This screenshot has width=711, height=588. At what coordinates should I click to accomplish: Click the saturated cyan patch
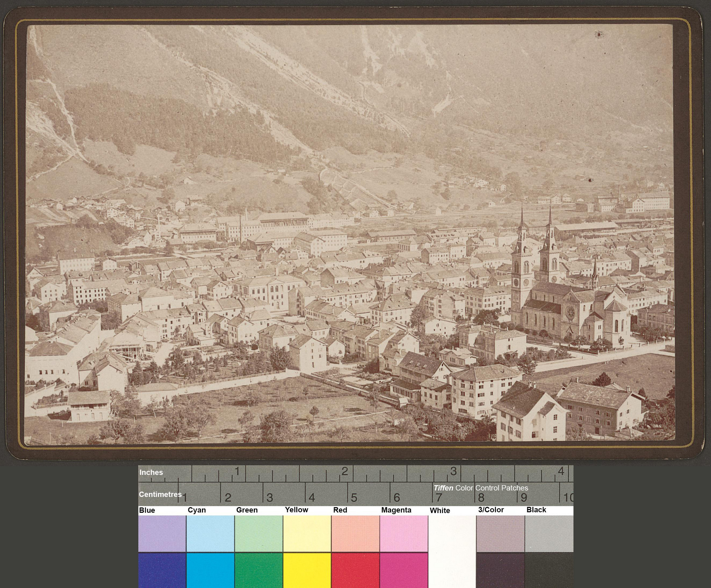(x=210, y=571)
